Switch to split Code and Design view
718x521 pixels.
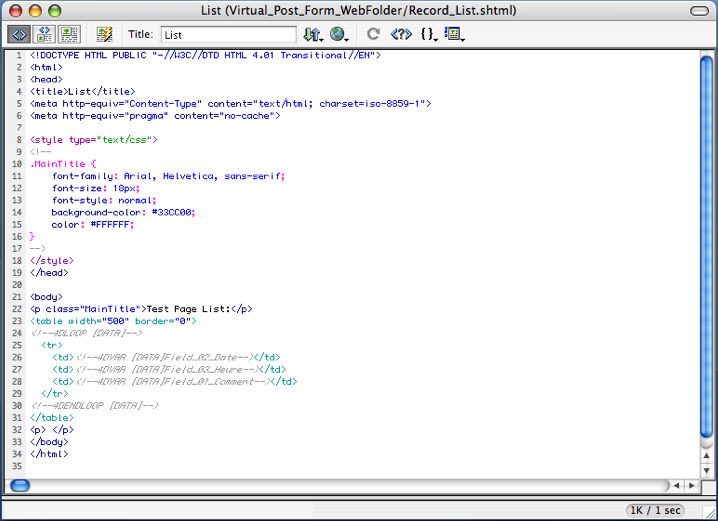[43, 34]
